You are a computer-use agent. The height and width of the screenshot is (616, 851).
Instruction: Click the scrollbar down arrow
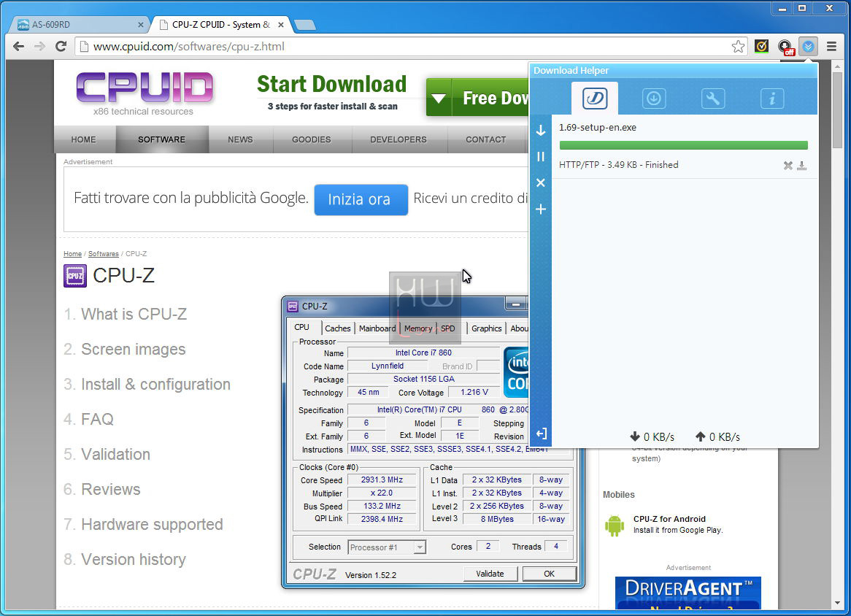coord(837,603)
